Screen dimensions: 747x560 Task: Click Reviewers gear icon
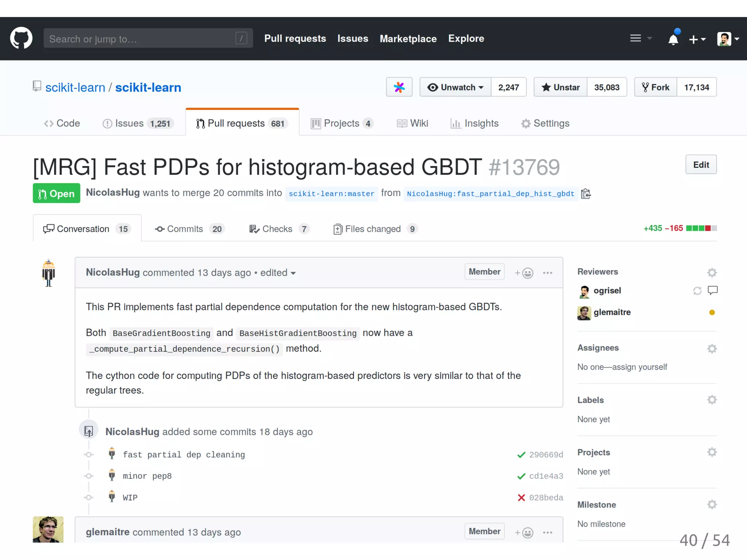[712, 272]
